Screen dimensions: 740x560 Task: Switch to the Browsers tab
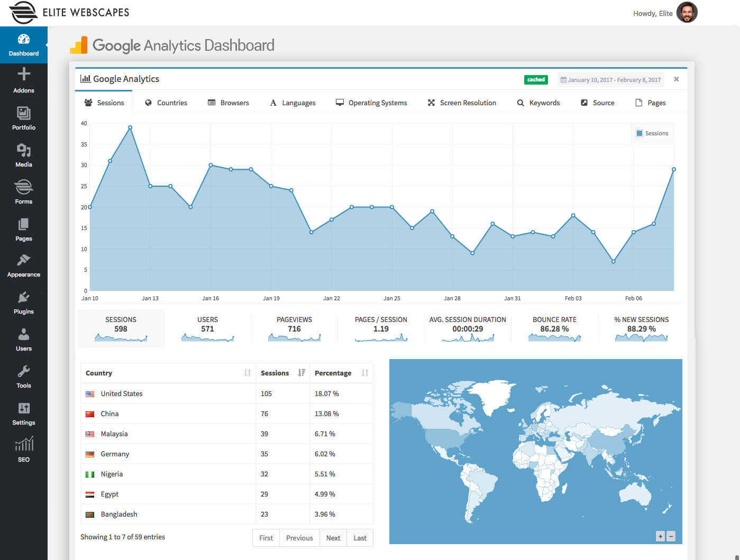[x=229, y=103]
